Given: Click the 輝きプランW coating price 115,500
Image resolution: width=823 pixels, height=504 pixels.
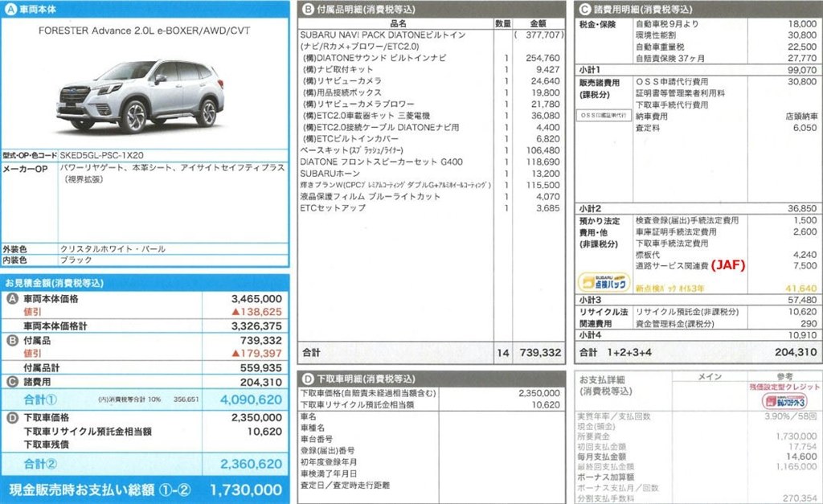Looking at the screenshot, I should point(543,185).
